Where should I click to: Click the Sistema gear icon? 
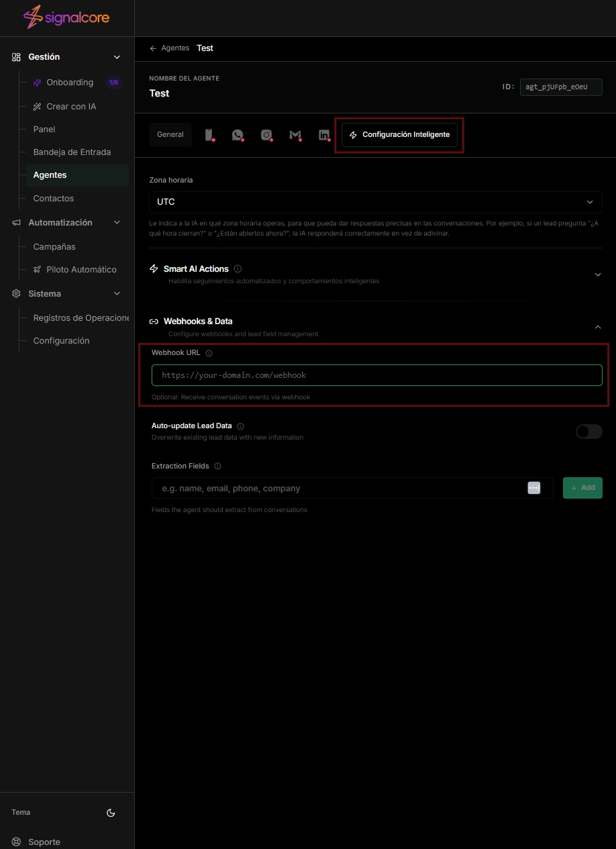tap(16, 294)
